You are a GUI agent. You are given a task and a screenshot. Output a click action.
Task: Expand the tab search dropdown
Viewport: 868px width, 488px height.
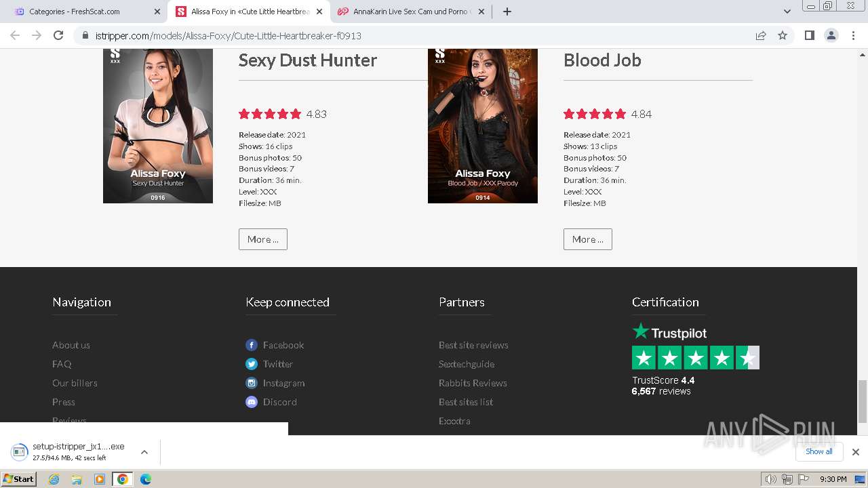pos(787,12)
